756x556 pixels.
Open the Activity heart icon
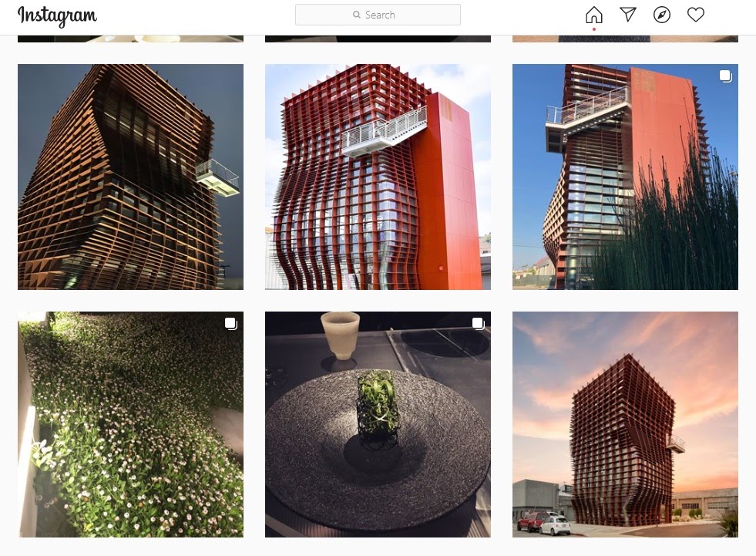click(x=695, y=15)
